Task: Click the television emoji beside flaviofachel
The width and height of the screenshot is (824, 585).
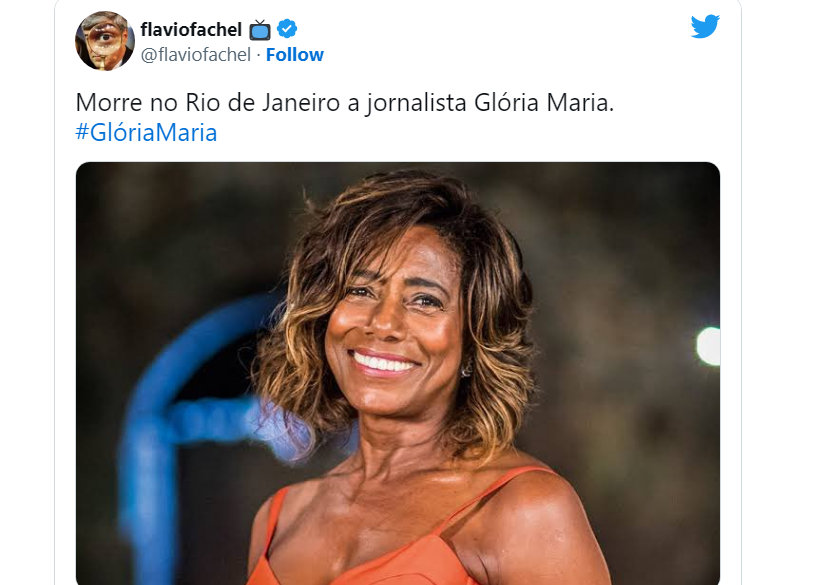Action: 260,30
